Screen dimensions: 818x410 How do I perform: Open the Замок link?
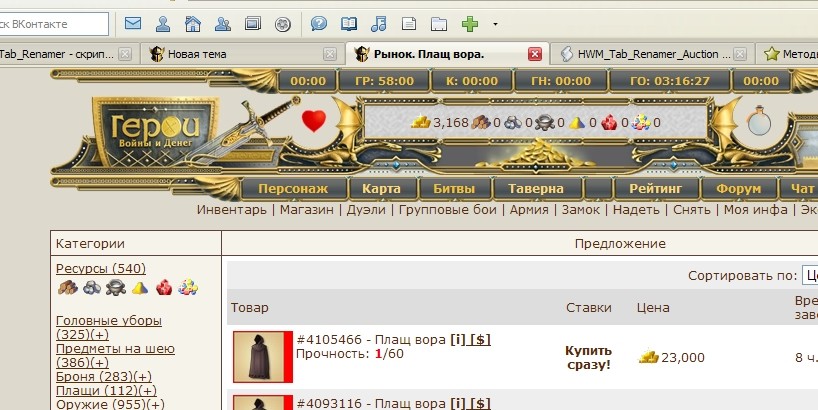581,210
